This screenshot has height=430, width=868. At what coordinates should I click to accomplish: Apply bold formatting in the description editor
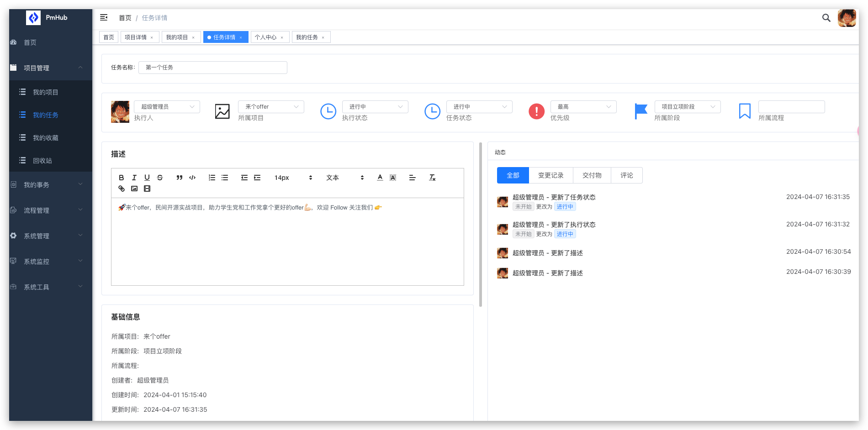(x=122, y=178)
